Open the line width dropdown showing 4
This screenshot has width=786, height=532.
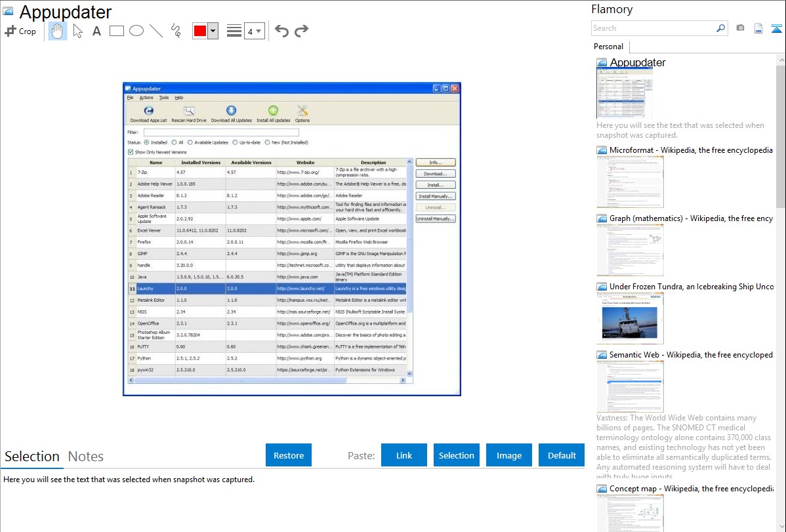254,31
